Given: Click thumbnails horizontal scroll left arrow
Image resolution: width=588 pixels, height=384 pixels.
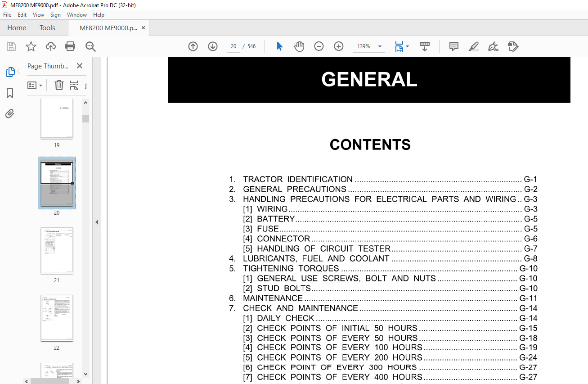Looking at the screenshot, I should click(x=27, y=381).
